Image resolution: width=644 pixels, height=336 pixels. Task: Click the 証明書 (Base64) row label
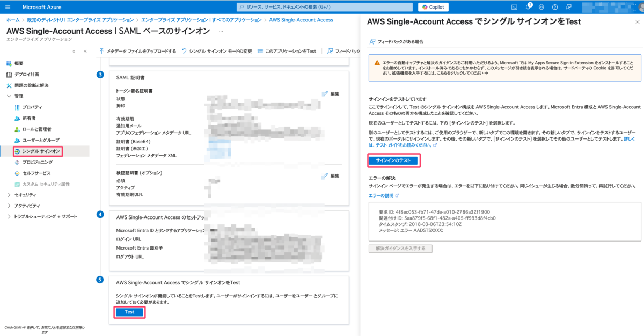click(x=133, y=141)
